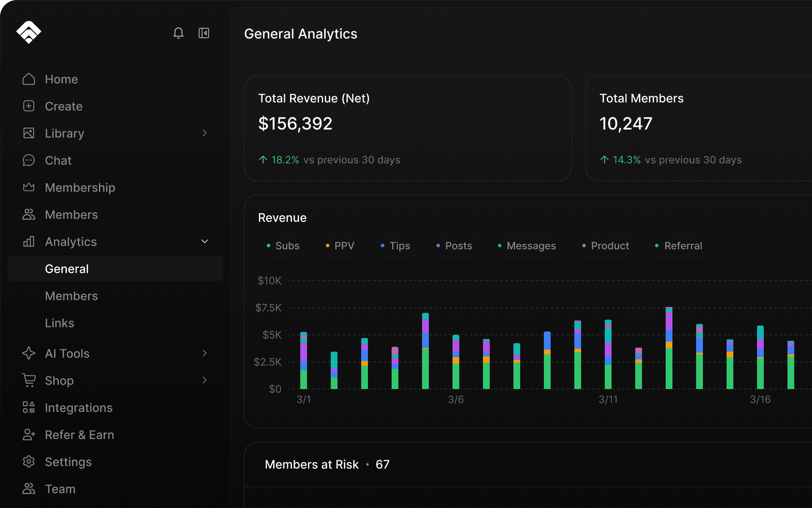The width and height of the screenshot is (812, 508).
Task: Click the $7.5K axis label
Action: tap(269, 308)
